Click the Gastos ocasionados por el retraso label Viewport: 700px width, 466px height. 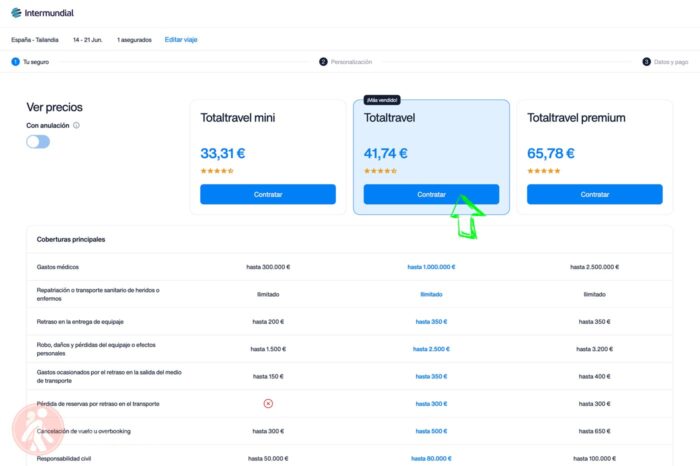(109, 376)
